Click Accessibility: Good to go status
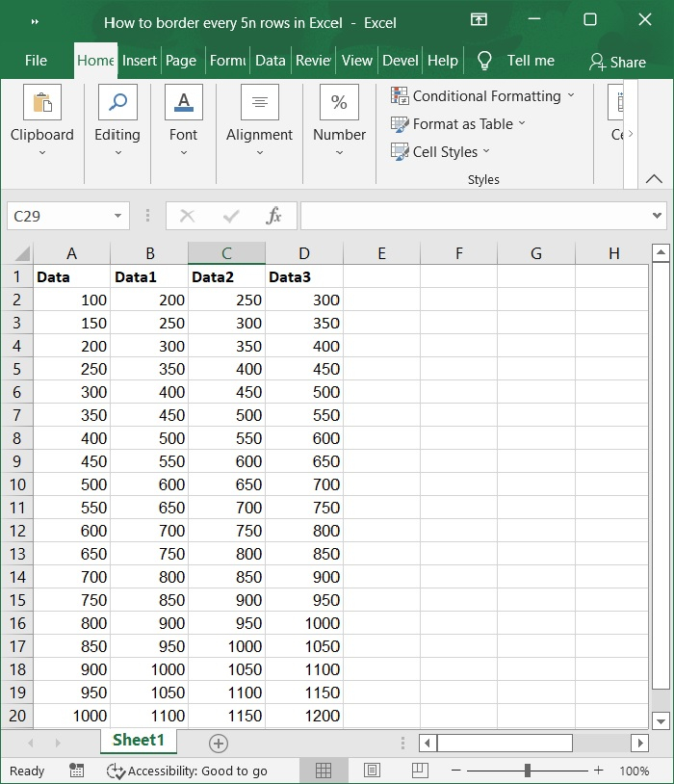Viewport: 674px width, 784px height. pos(187,771)
